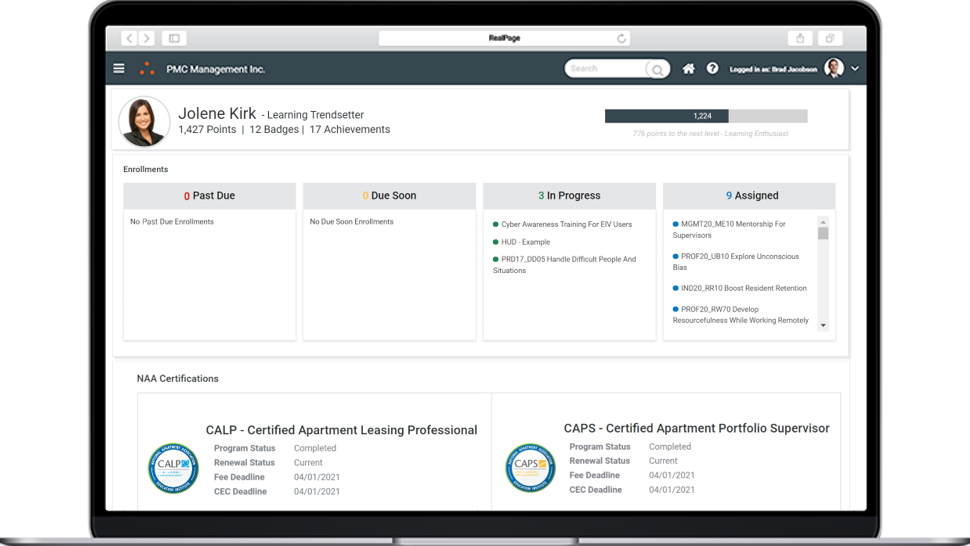This screenshot has width=970, height=546.
Task: Click inside the Search input field
Action: [604, 69]
